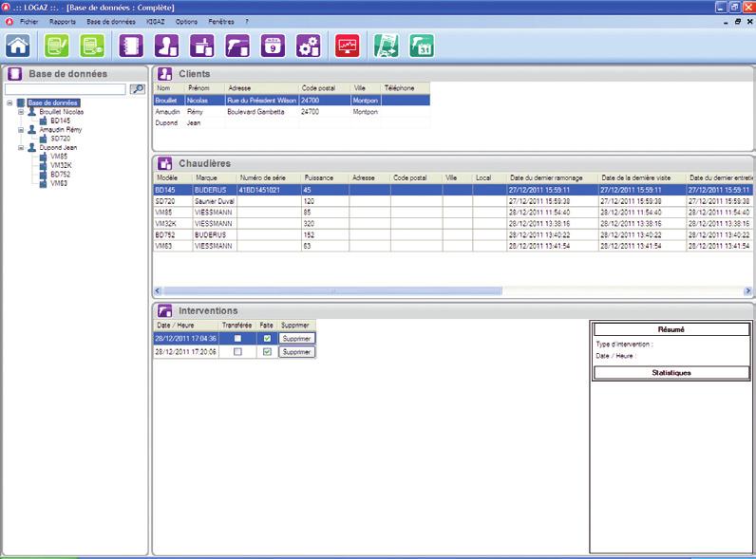Collapse the Broullet Nicolas tree node
Image resolution: width=756 pixels, height=559 pixels.
[21, 112]
